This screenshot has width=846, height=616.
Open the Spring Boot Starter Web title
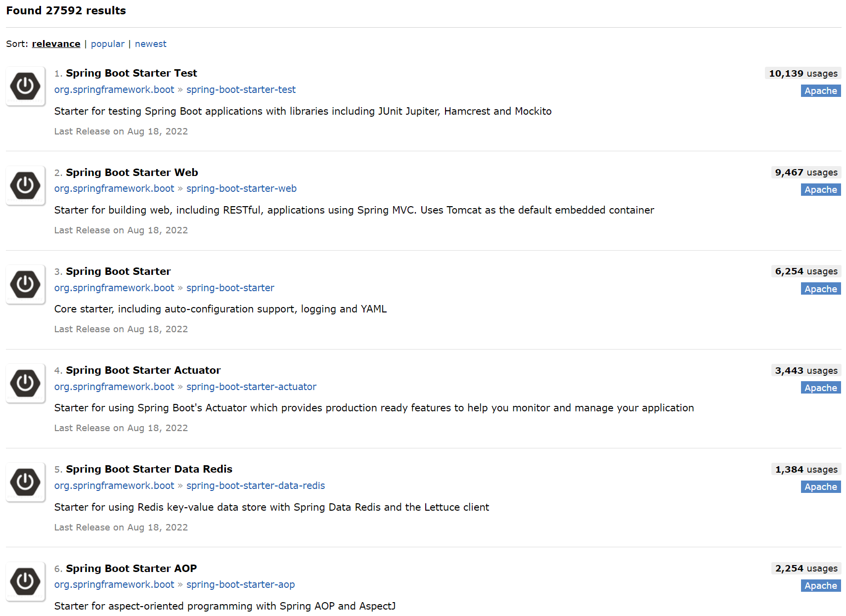click(132, 173)
